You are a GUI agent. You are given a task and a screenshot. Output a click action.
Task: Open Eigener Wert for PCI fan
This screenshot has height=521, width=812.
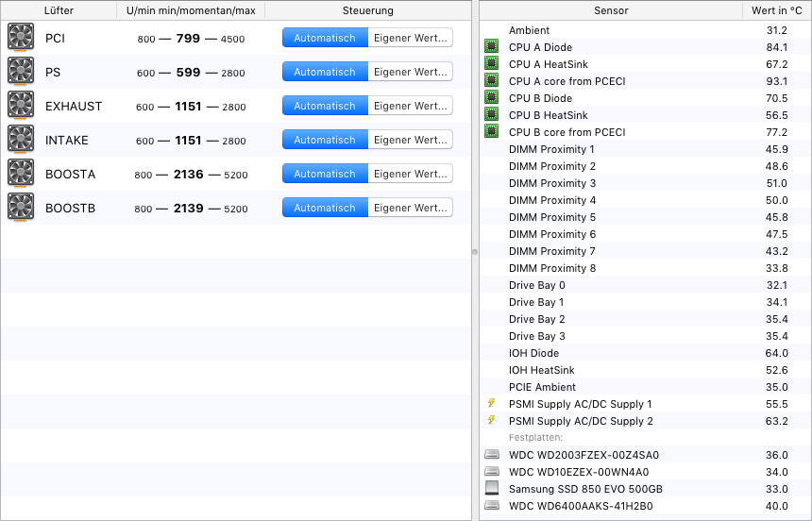tap(410, 38)
